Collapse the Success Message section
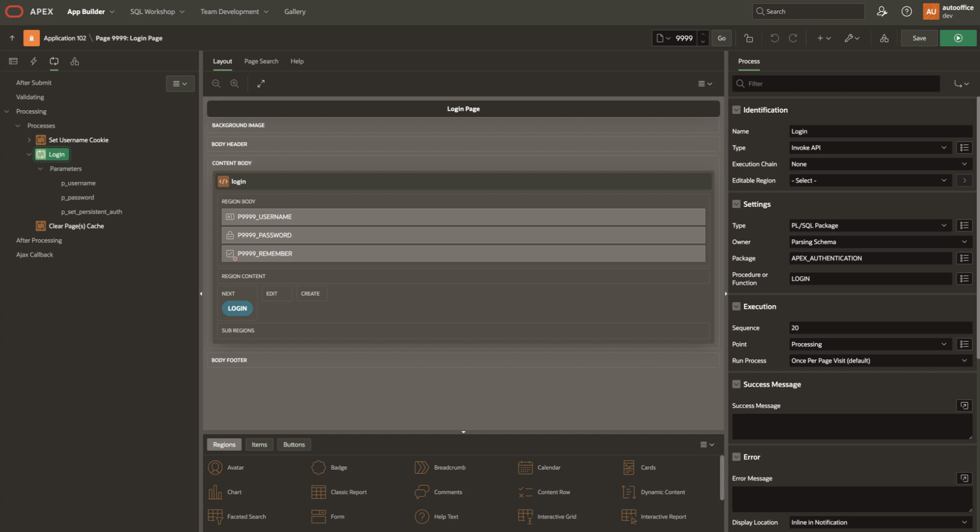Viewport: 980px width, 532px height. tap(736, 384)
